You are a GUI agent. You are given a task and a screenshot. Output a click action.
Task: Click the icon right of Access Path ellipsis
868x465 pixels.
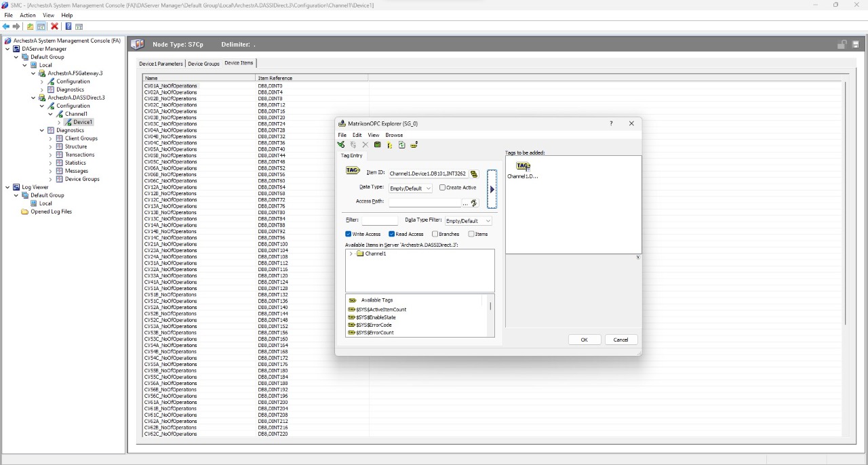[473, 203]
